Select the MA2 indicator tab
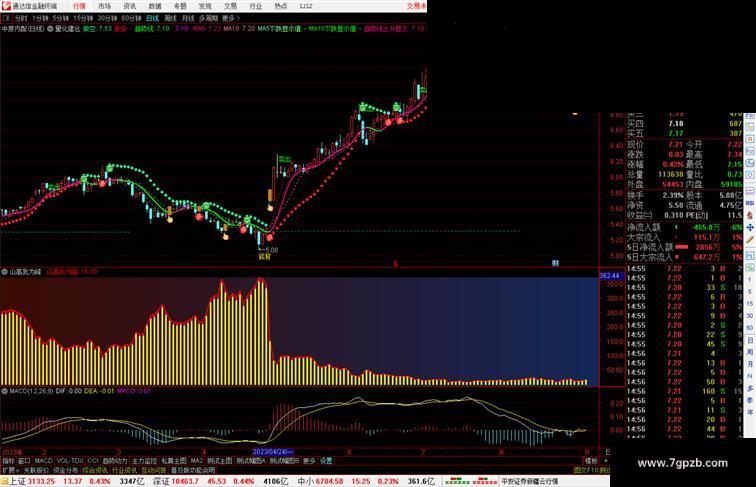The width and height of the screenshot is (756, 487). pyautogui.click(x=196, y=461)
